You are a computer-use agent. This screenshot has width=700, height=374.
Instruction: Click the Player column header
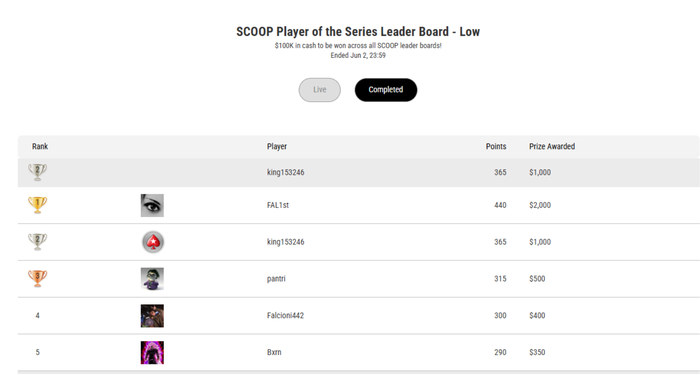(277, 146)
